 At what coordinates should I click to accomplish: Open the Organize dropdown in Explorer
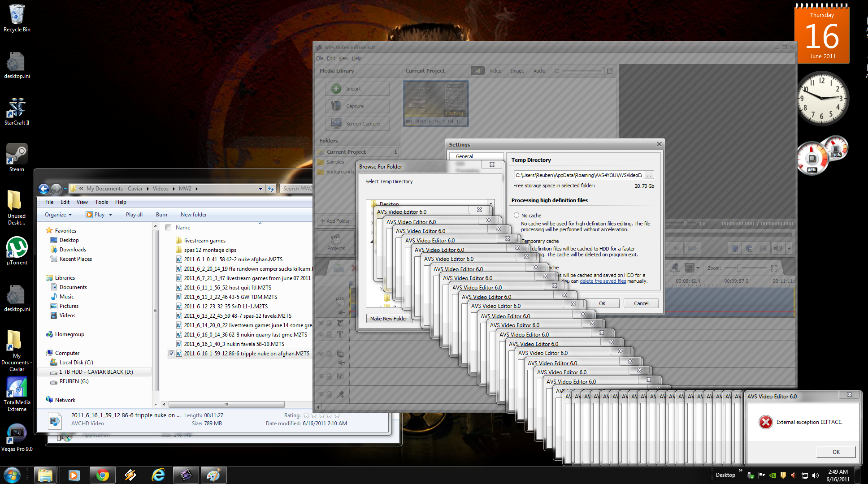tap(58, 215)
